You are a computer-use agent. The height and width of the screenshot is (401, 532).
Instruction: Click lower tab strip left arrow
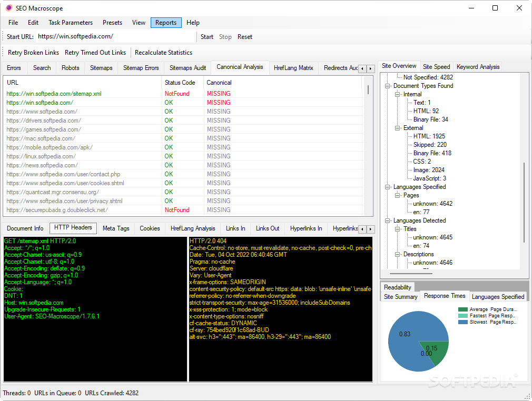click(362, 229)
